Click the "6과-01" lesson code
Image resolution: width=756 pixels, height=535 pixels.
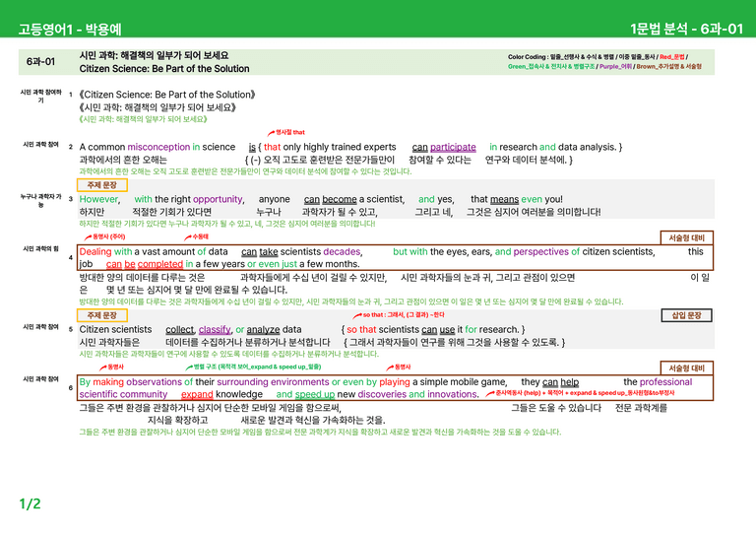[40, 62]
